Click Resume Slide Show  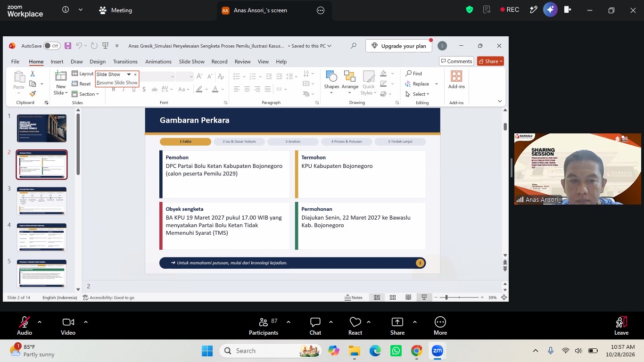tap(117, 82)
